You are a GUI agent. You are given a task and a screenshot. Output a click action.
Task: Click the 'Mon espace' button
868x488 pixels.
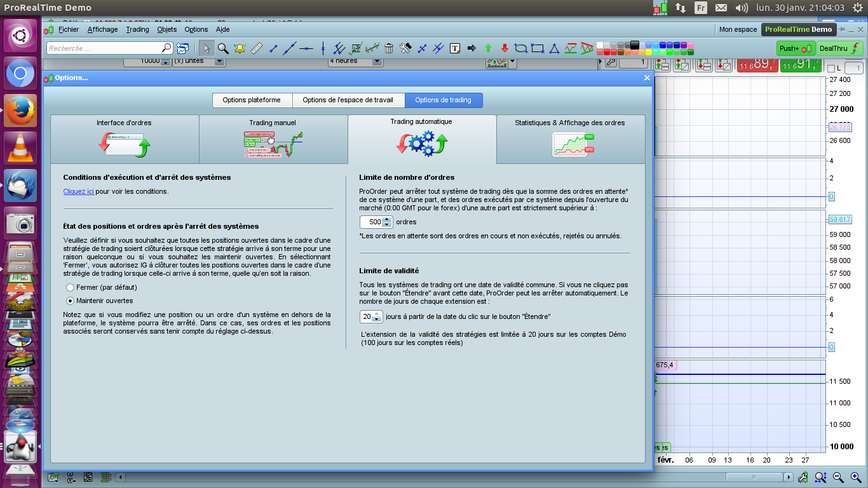click(738, 29)
